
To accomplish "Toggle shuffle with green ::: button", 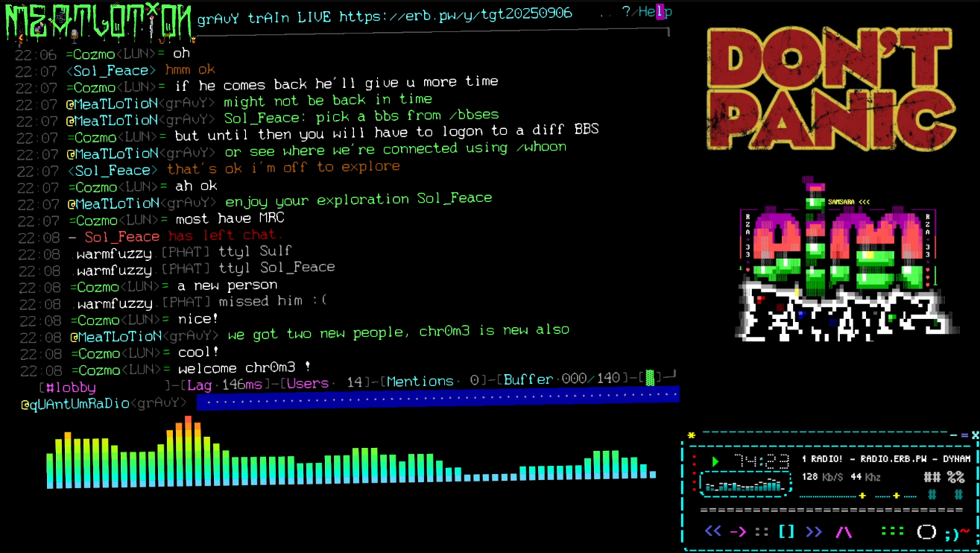I will pyautogui.click(x=892, y=531).
